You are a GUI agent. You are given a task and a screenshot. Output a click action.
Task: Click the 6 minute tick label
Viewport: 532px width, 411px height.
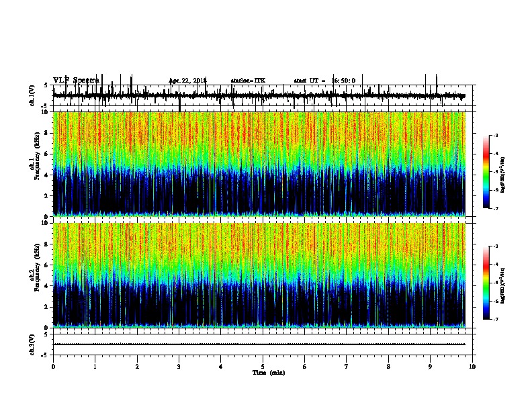point(305,367)
